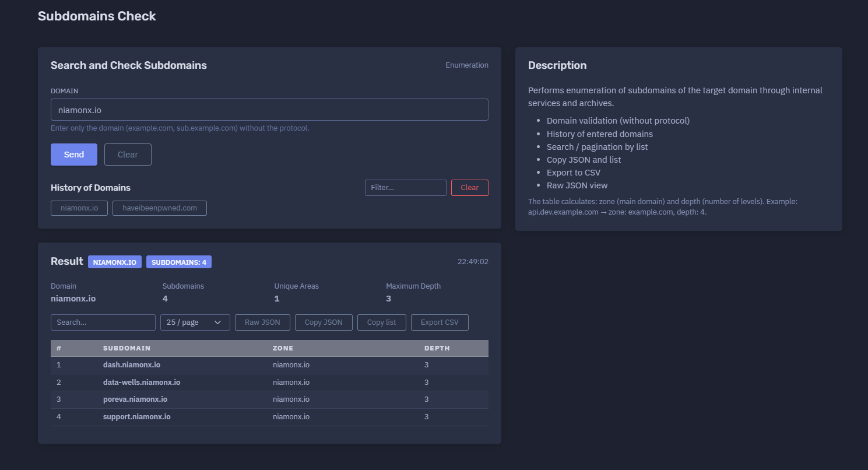
Task: Select the support.niamonx.io row
Action: pyautogui.click(x=269, y=417)
